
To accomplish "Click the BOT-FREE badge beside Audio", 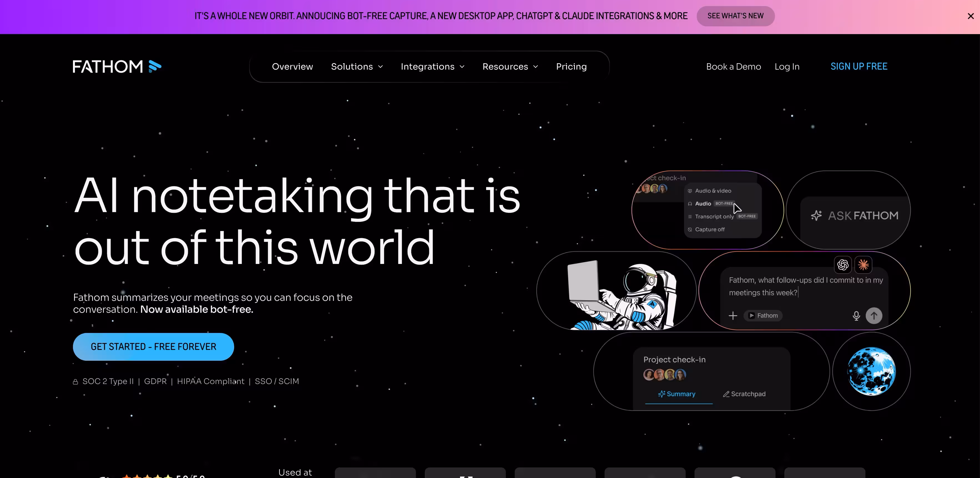I will click(724, 204).
